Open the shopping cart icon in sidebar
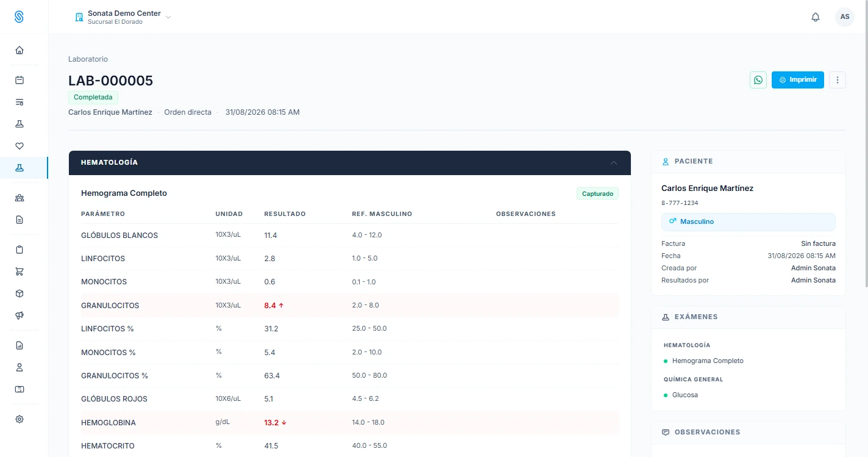This screenshot has width=868, height=457. pyautogui.click(x=20, y=272)
